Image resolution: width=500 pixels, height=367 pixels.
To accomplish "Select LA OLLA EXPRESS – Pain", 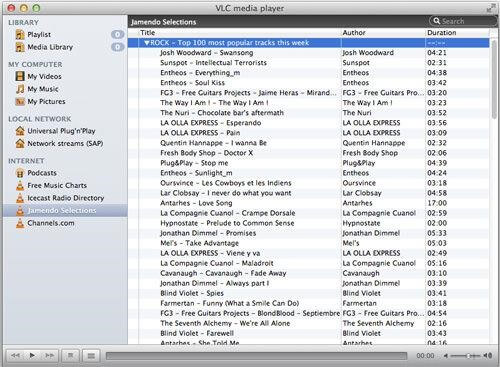I will [200, 133].
